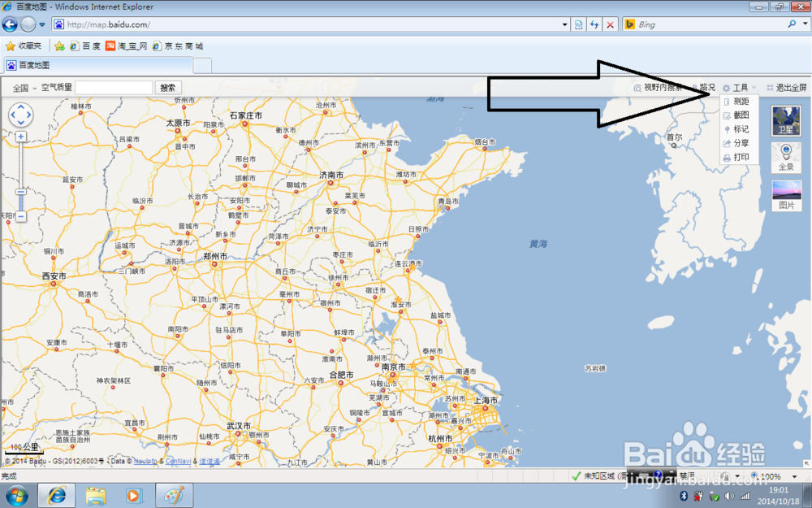Open a new tab with the blank tab button
This screenshot has height=508, width=812.
tap(202, 66)
